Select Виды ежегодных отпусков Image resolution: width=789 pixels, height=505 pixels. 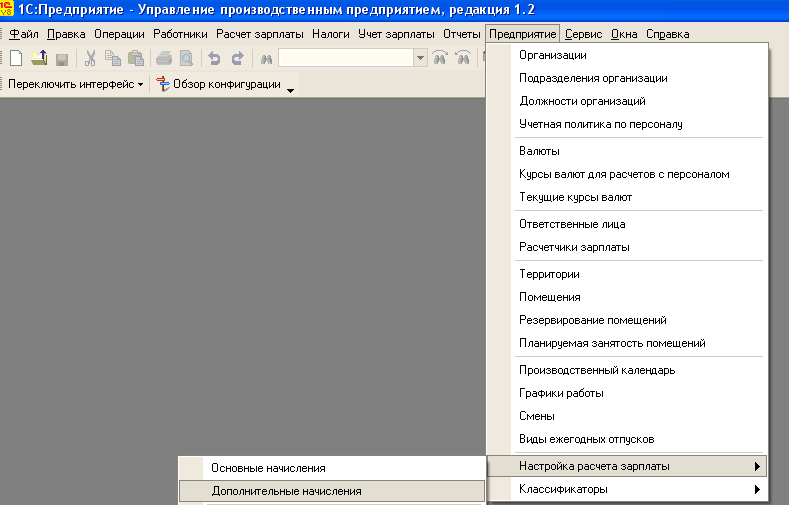[x=627, y=439]
